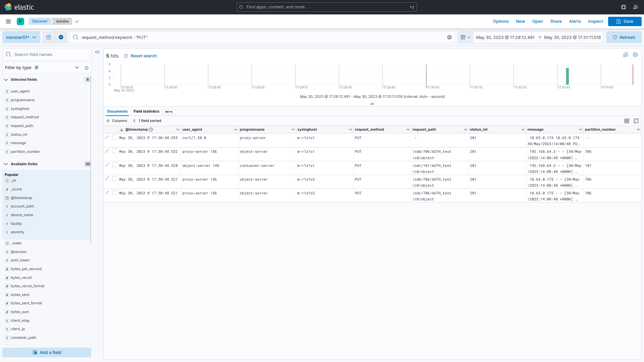644x362 pixels.
Task: Open display density selector icon
Action: (627, 121)
